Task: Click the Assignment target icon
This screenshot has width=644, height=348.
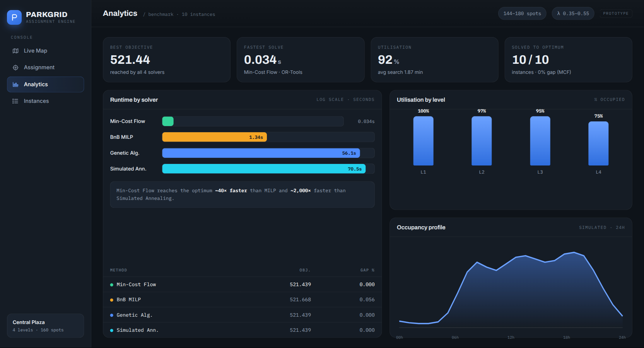Action: (15, 67)
